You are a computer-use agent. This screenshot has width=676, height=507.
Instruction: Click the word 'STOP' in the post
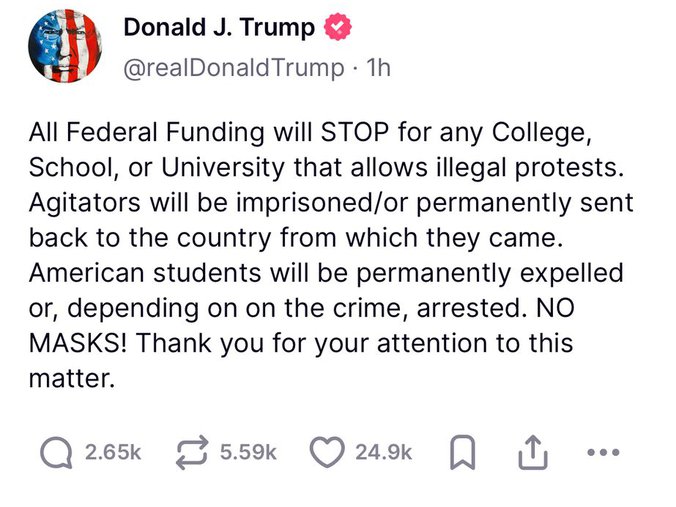[355, 132]
